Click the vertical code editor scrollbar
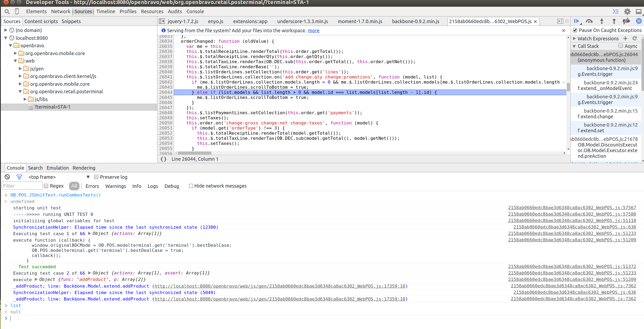This screenshot has width=644, height=329. (568, 87)
